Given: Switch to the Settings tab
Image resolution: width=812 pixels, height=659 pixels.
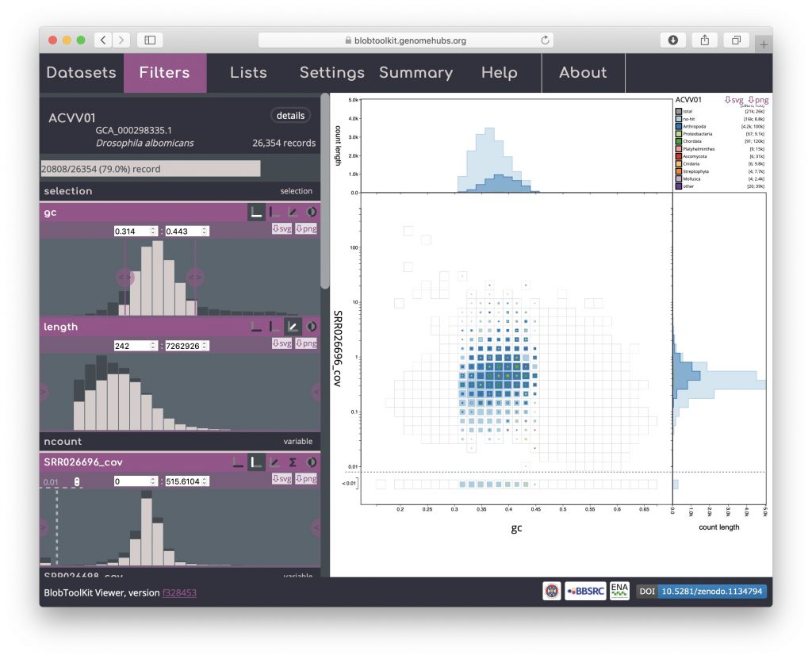Looking at the screenshot, I should pyautogui.click(x=331, y=73).
